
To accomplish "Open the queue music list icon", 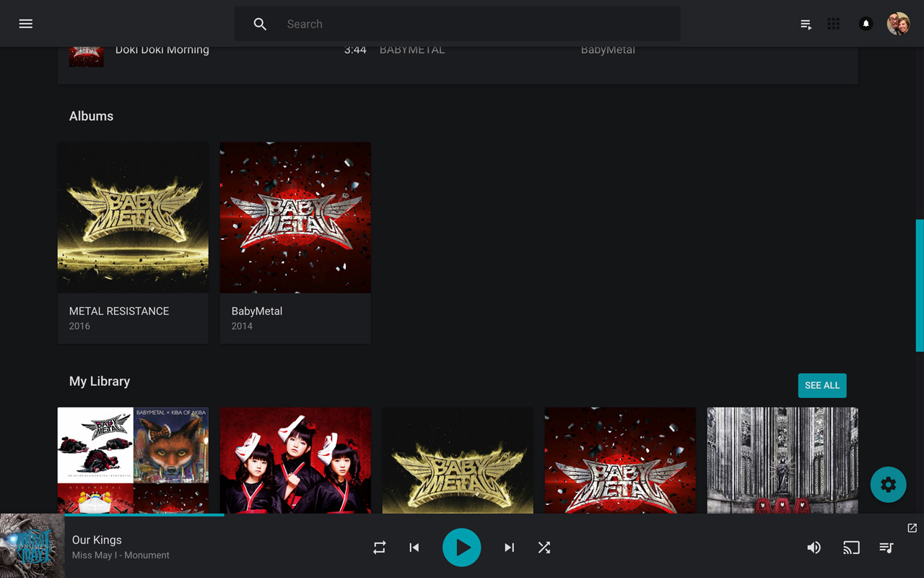I will [886, 548].
